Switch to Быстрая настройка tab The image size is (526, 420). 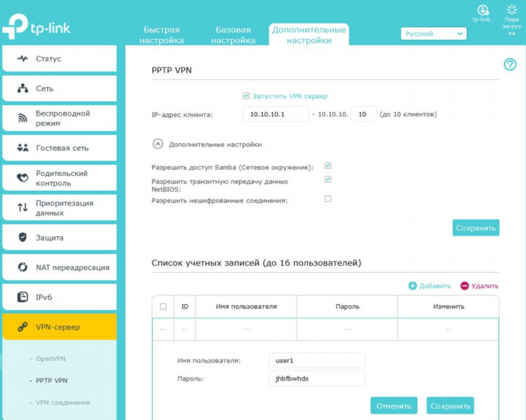pos(161,35)
